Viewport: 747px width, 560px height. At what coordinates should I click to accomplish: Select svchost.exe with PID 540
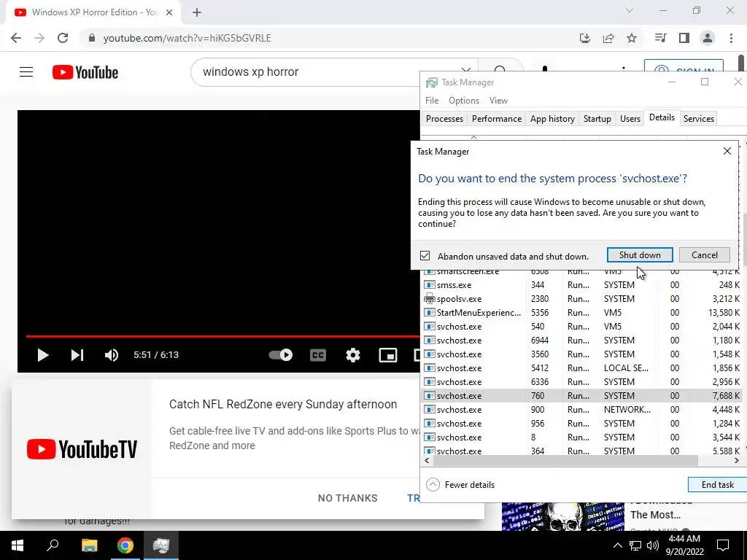click(581, 326)
